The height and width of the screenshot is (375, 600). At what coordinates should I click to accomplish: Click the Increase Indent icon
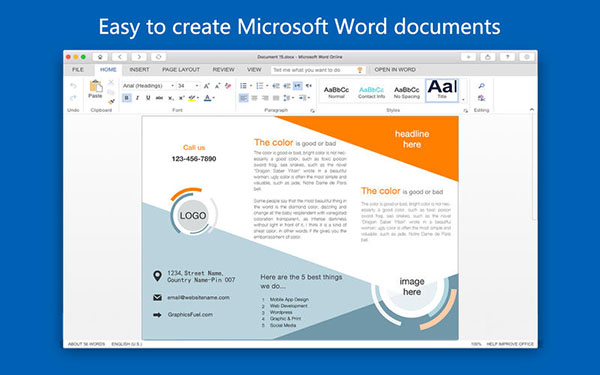tap(287, 86)
